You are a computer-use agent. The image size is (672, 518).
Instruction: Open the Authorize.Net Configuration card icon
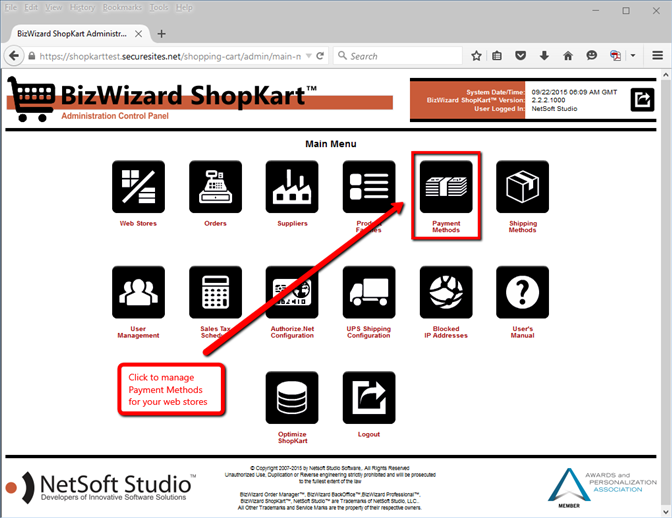click(x=292, y=292)
